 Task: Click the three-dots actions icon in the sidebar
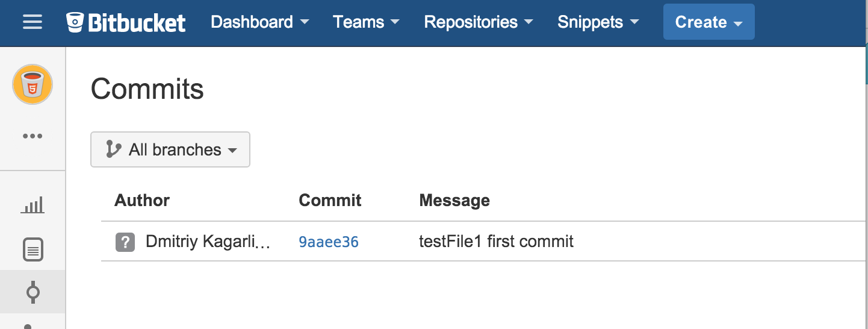[33, 136]
